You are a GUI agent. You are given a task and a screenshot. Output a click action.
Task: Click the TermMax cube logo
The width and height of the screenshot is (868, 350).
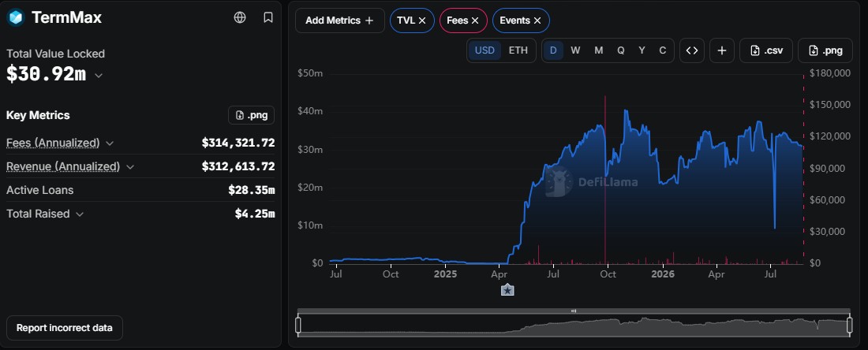(16, 17)
